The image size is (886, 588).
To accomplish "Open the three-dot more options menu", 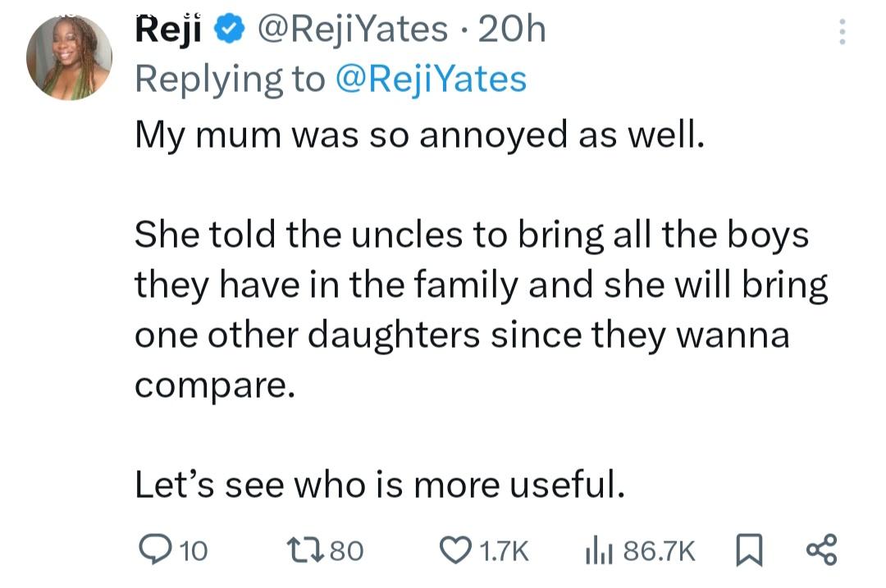I will click(840, 32).
